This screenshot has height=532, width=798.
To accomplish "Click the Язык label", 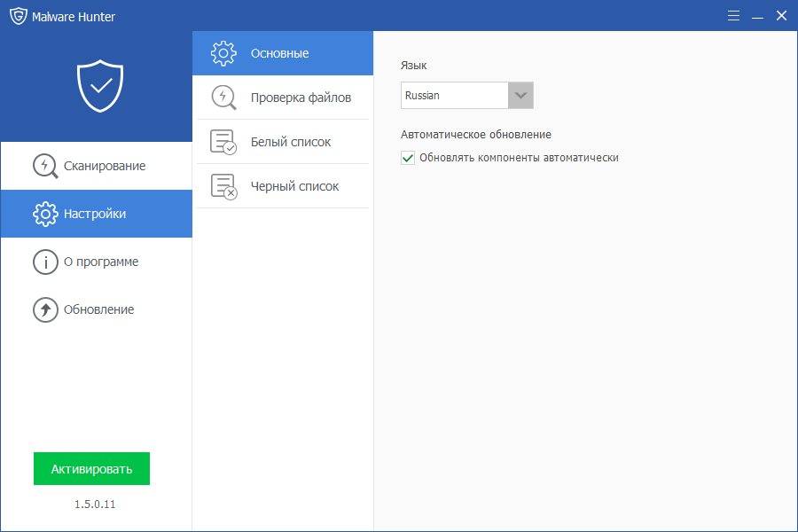I will 413,65.
